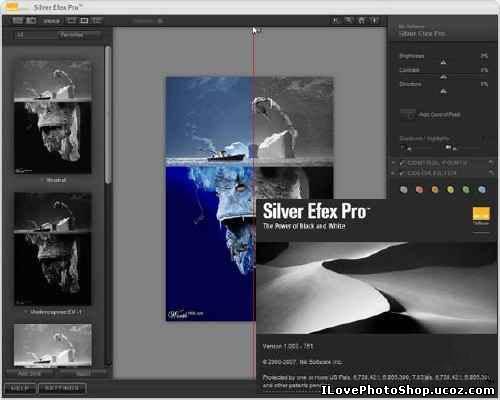Adjust the Contrast slider handle
This screenshot has height=400, width=500.
(x=443, y=77)
